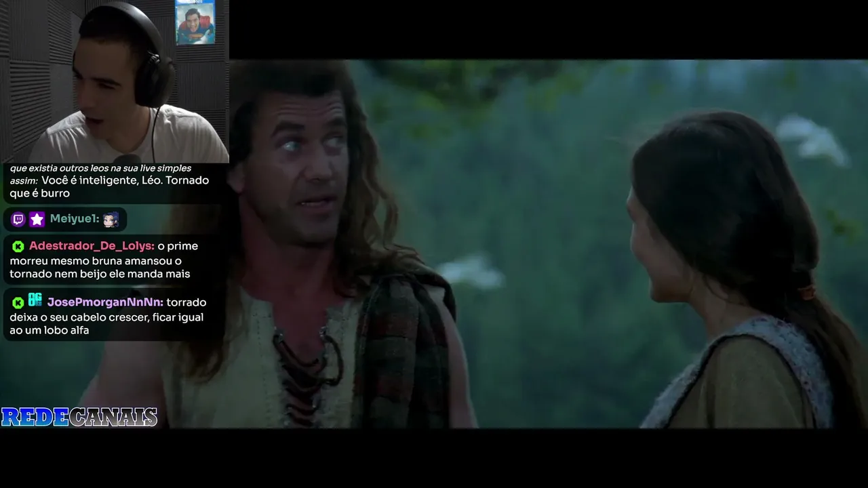Open the Meiyue1 username
This screenshot has width=868, height=488.
pos(75,219)
